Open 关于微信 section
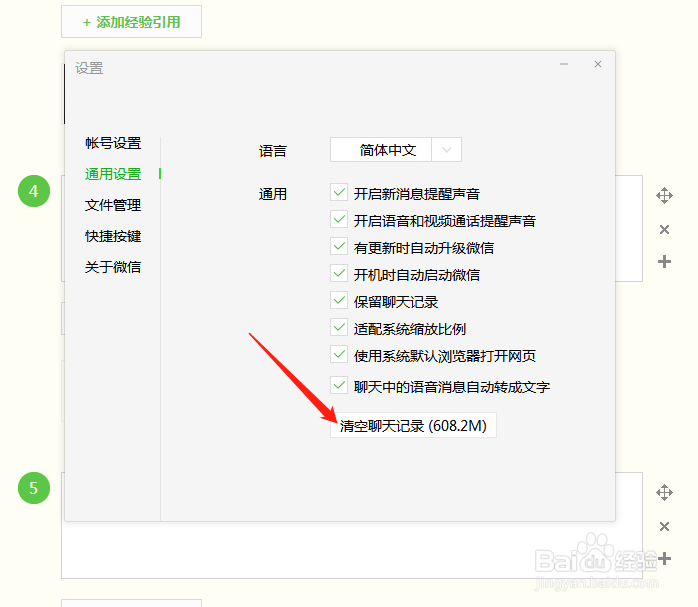The width and height of the screenshot is (698, 607). coord(113,267)
